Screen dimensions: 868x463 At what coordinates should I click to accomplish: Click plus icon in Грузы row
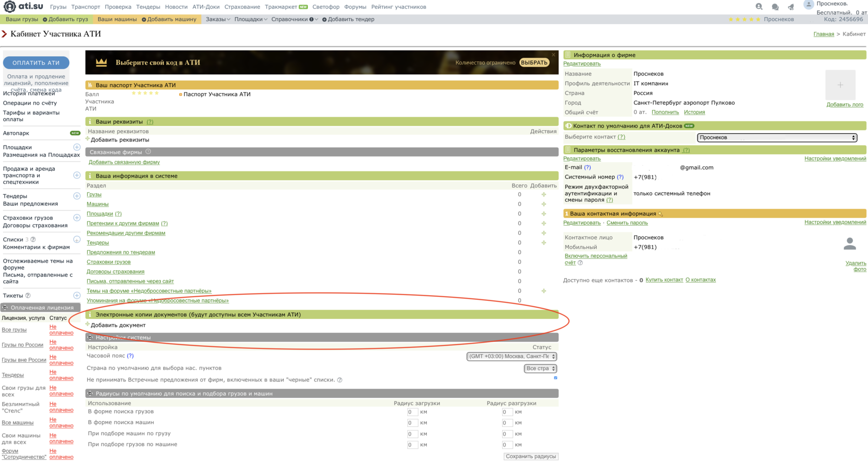pos(544,195)
